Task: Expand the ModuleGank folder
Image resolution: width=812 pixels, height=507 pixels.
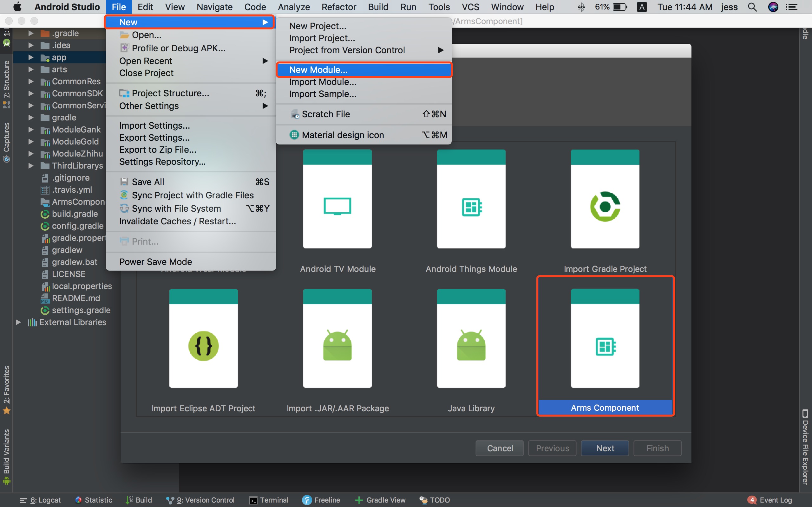Action: coord(31,130)
